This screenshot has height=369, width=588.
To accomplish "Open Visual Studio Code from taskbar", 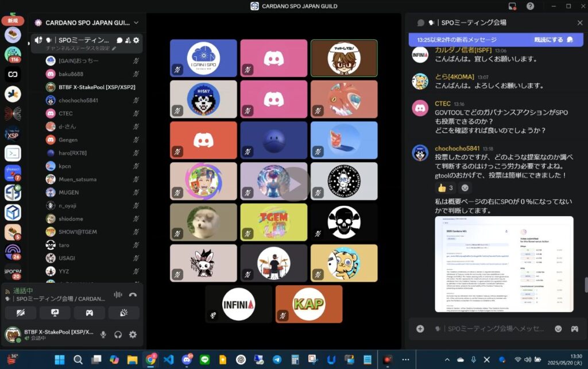I will [169, 360].
